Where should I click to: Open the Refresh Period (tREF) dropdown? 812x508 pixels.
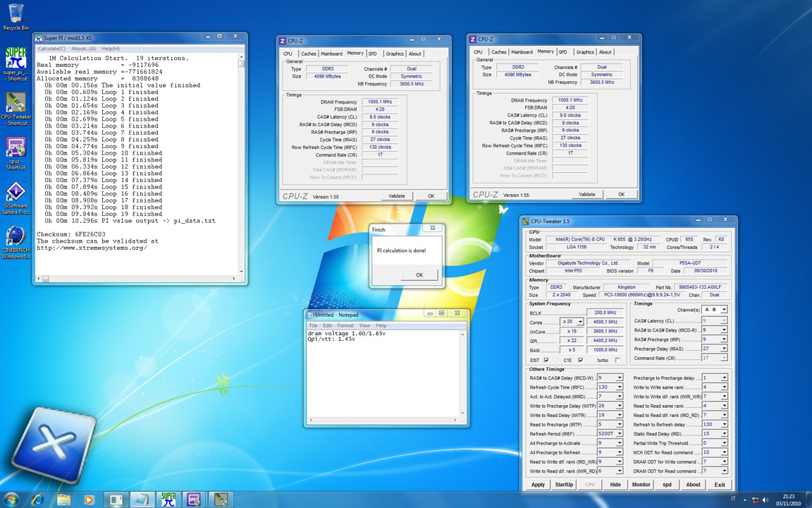coord(620,434)
